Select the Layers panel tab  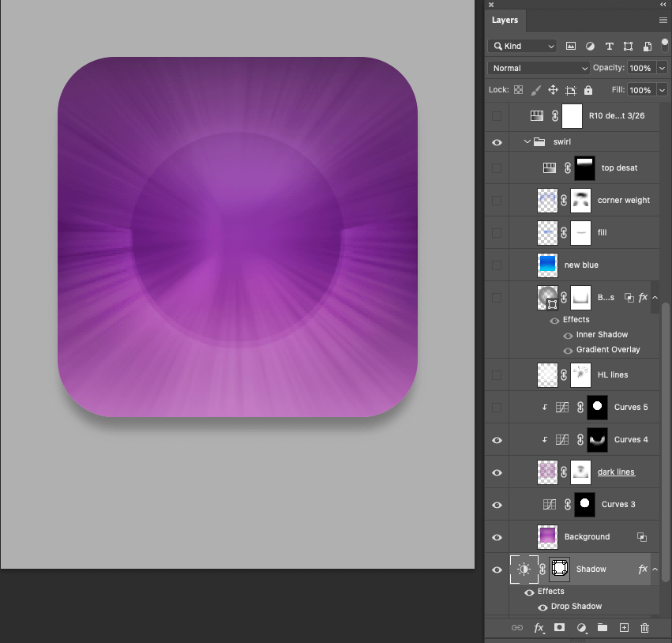click(505, 21)
